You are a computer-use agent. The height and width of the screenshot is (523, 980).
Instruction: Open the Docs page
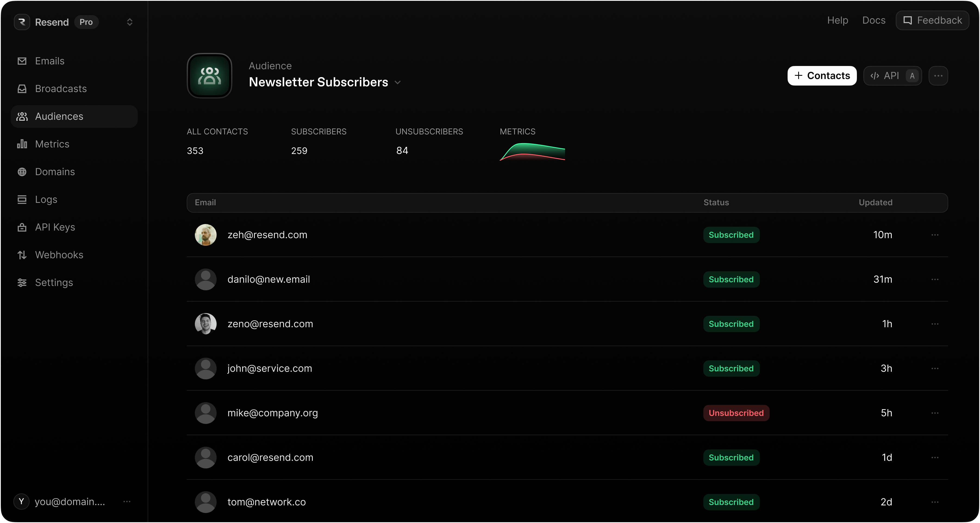click(x=873, y=20)
